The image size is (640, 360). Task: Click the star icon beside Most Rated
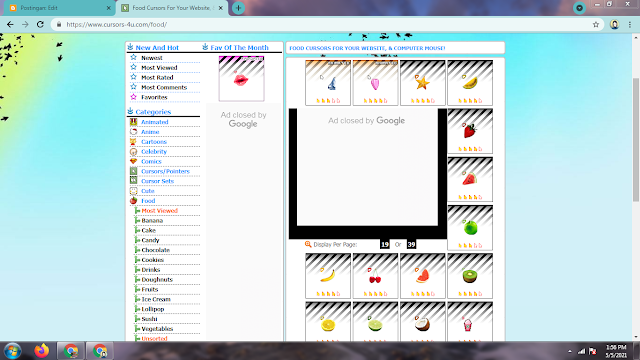(133, 77)
